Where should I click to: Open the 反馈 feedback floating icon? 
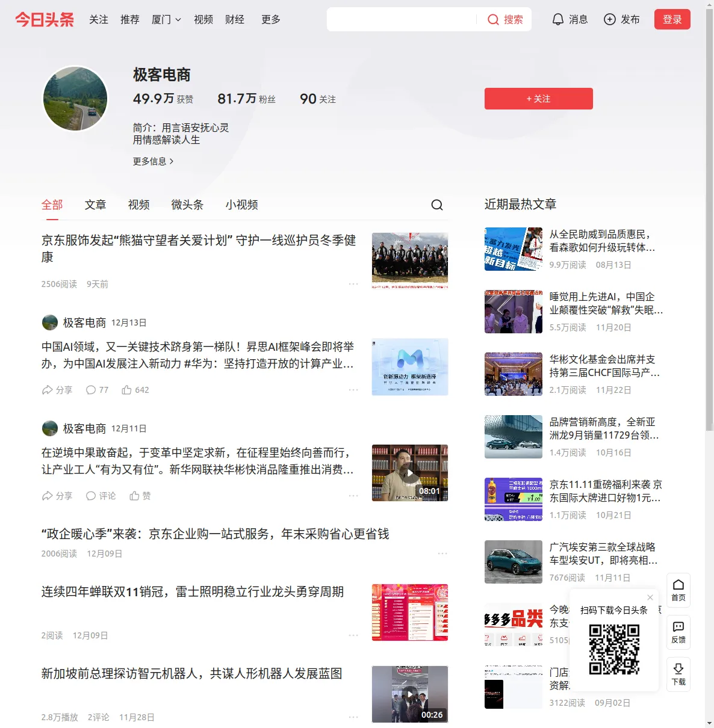click(678, 632)
